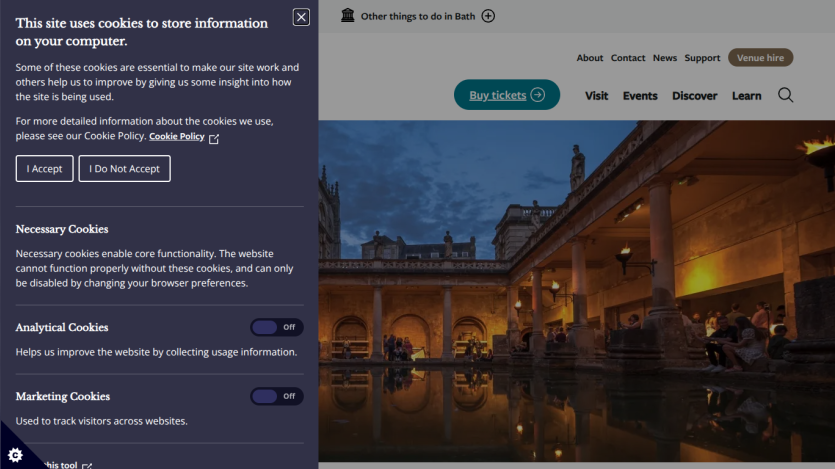835x469 pixels.
Task: Open the News link
Action: click(665, 57)
